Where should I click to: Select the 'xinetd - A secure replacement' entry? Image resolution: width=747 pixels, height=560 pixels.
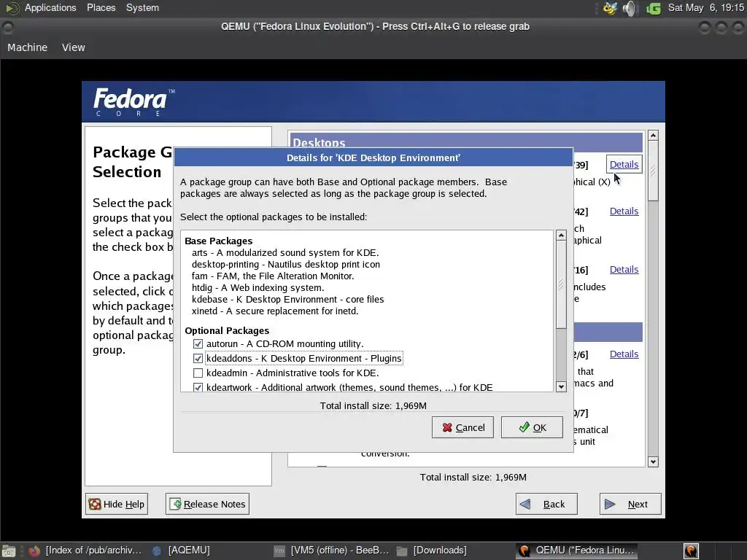[275, 311]
